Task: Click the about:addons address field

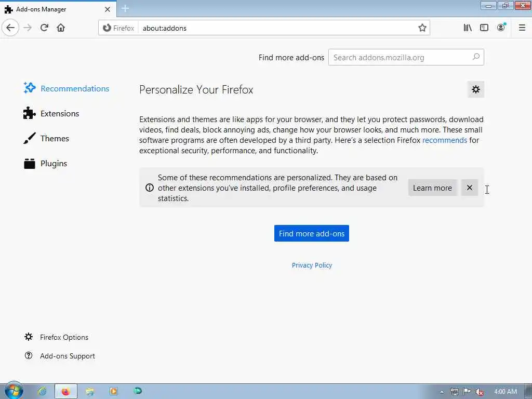Action: (x=278, y=28)
